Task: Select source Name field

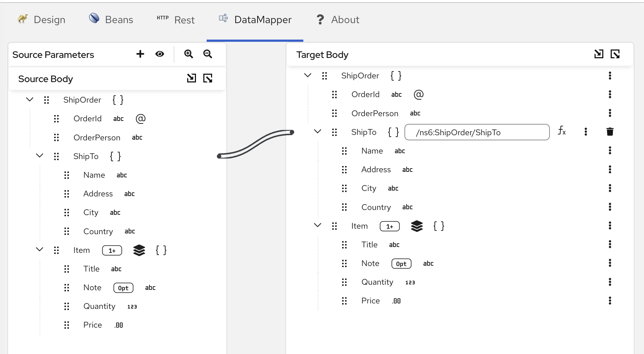Action: pos(94,175)
